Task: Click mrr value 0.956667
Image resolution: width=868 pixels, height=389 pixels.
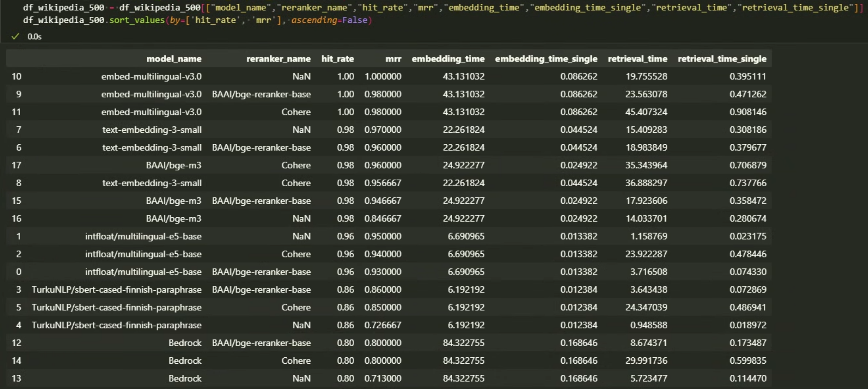Action: pos(383,183)
